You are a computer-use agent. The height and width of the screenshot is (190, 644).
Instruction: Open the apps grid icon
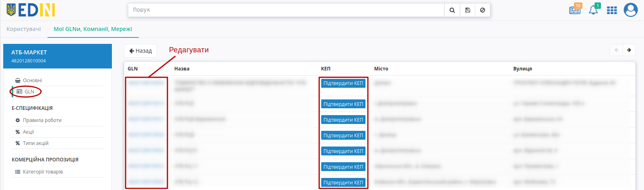click(x=612, y=10)
